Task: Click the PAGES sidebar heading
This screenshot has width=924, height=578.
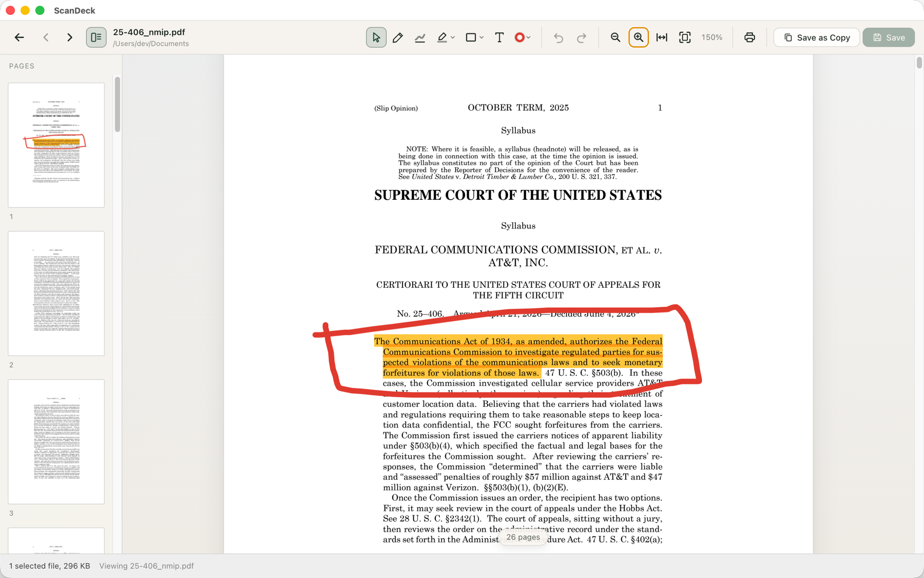Action: 22,66
